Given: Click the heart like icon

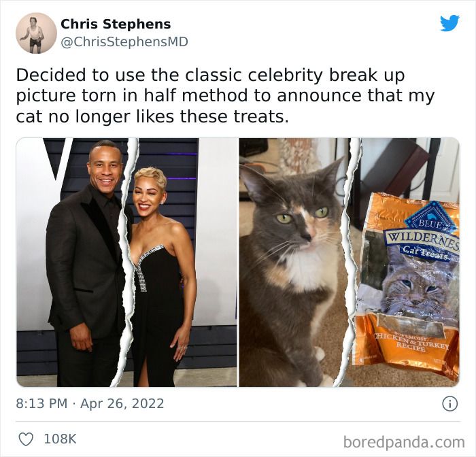Looking at the screenshot, I should (x=26, y=439).
